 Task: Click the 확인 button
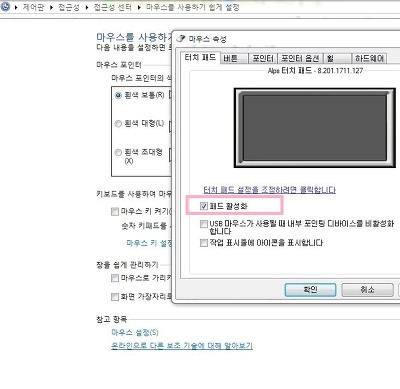(x=310, y=290)
